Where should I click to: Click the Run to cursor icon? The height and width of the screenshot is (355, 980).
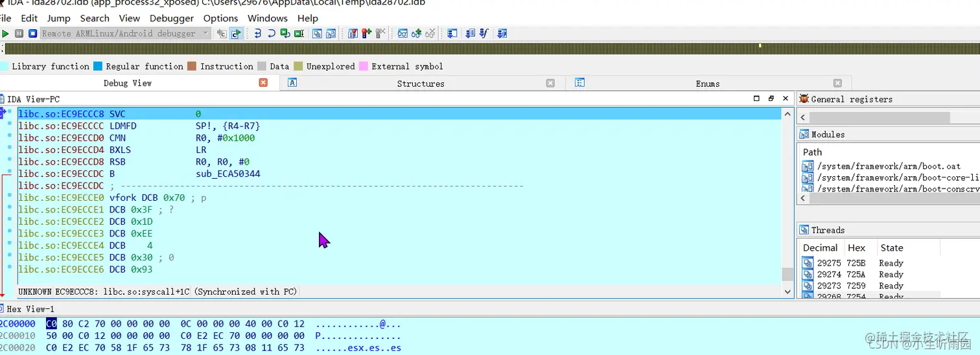[299, 33]
